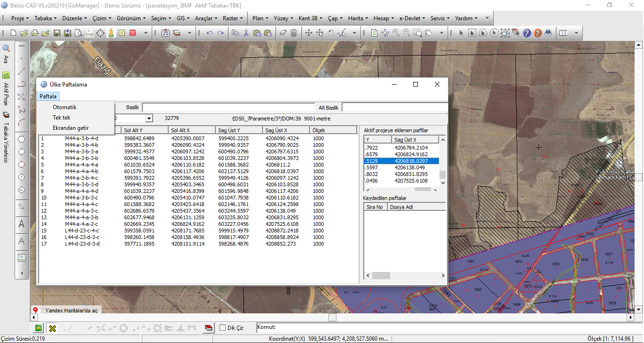Click the Zoom in magnifier icon
The height and width of the screenshot is (343, 644).
[x=396, y=33]
